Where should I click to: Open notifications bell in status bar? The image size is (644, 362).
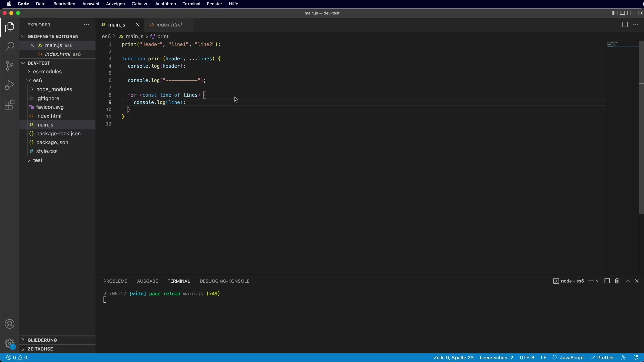636,358
